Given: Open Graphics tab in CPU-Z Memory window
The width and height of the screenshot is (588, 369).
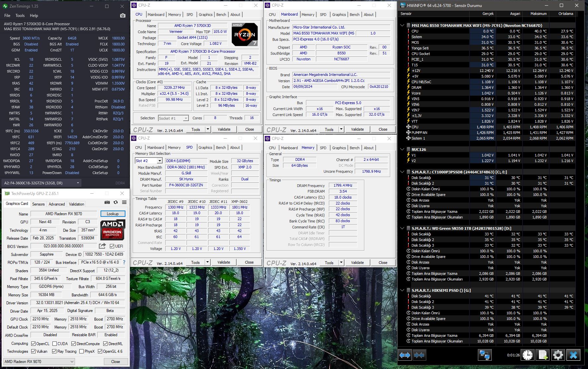Looking at the screenshot, I should 339,148.
